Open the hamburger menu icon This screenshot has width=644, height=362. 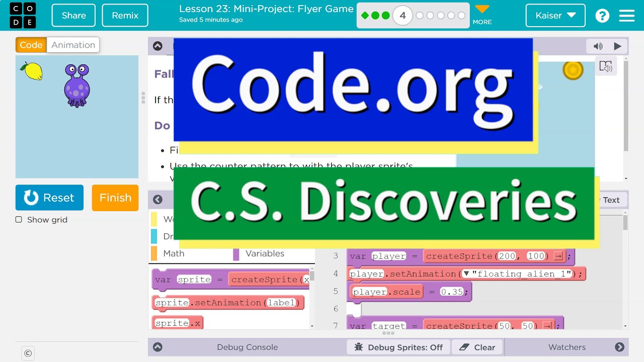pos(627,16)
